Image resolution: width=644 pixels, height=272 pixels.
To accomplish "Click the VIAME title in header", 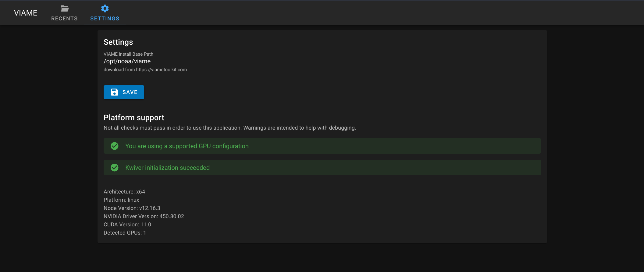I will coord(26,13).
